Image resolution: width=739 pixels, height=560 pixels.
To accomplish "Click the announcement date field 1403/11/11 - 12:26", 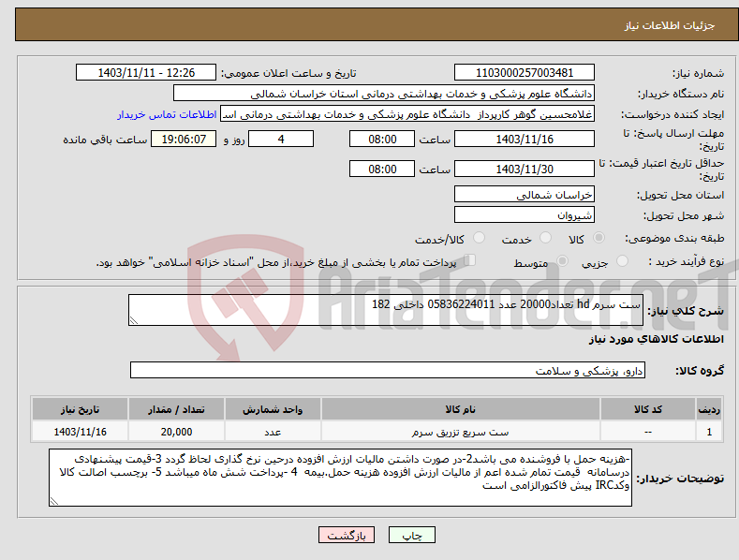I will click(x=146, y=73).
